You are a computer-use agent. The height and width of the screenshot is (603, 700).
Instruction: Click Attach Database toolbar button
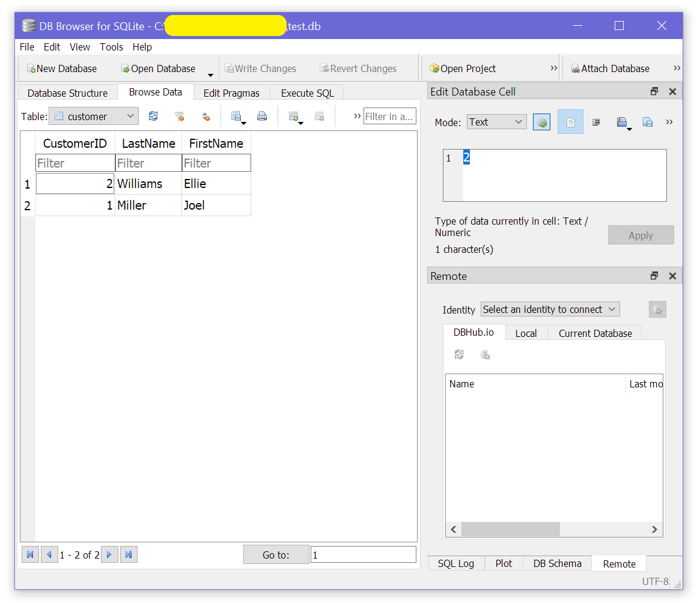[610, 68]
